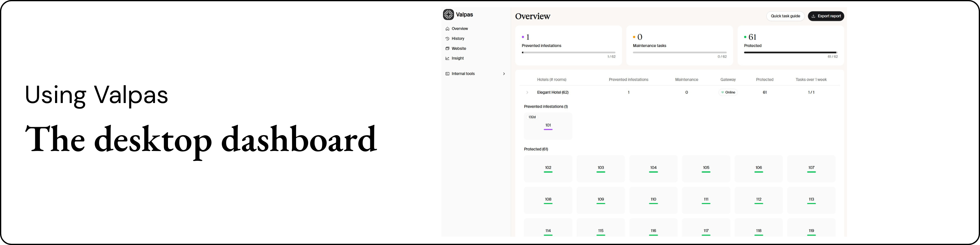Screen dimensions: 980x245
Task: Select room 104 protected card
Action: tap(653, 169)
